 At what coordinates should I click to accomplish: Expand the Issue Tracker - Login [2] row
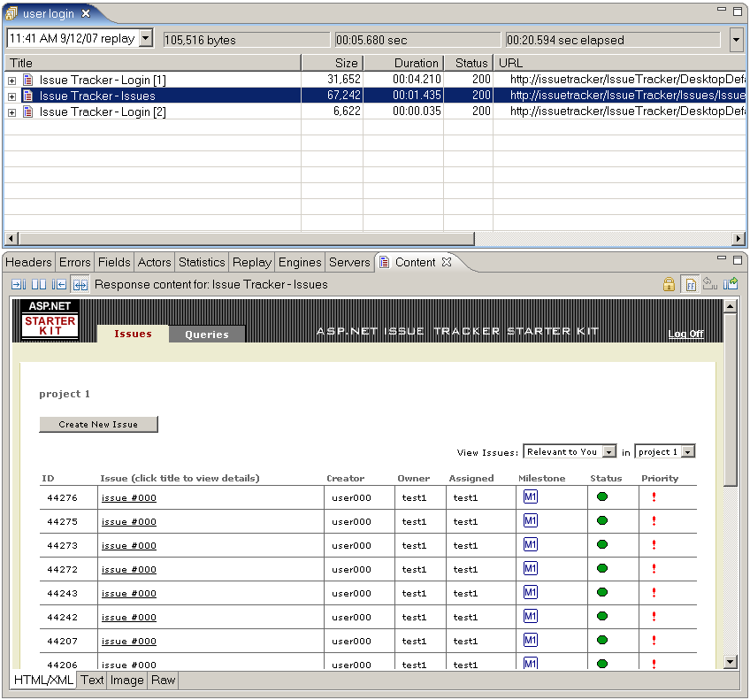click(12, 112)
